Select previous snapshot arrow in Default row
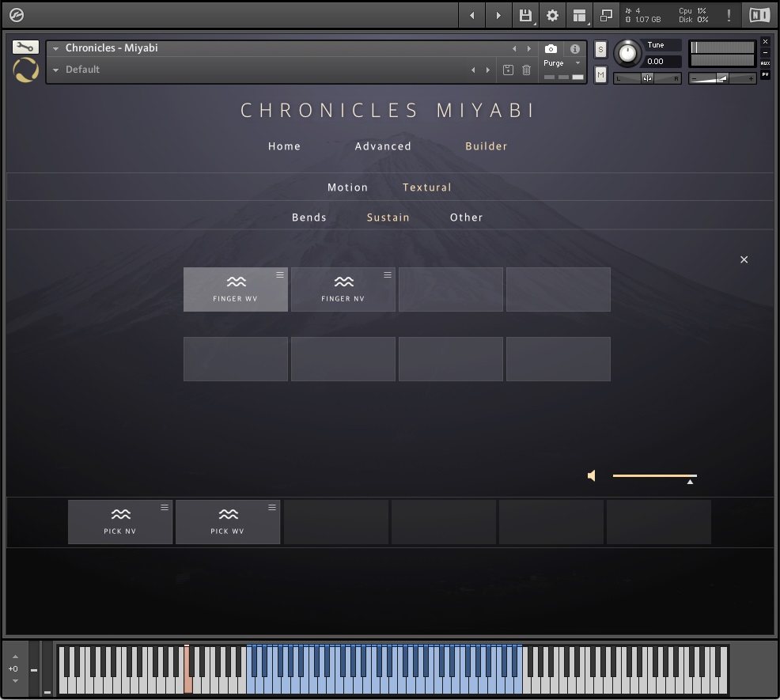This screenshot has width=780, height=700. [473, 70]
